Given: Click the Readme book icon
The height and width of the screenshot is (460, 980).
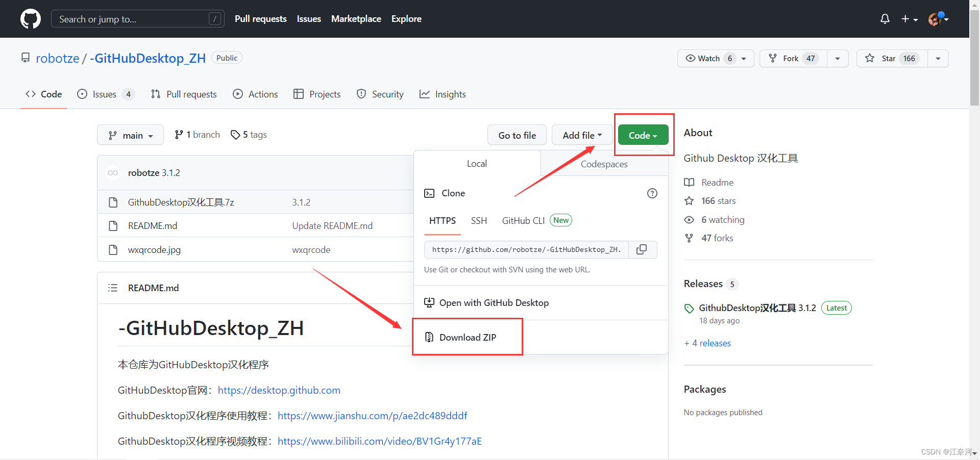Looking at the screenshot, I should click(x=689, y=182).
